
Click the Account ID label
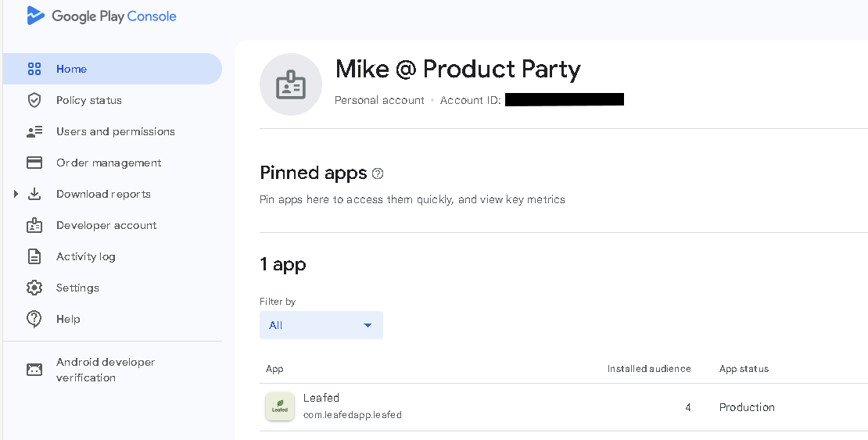click(x=471, y=100)
